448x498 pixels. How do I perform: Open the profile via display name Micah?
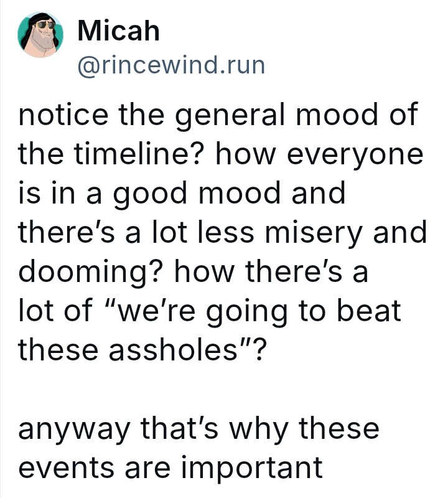click(118, 31)
